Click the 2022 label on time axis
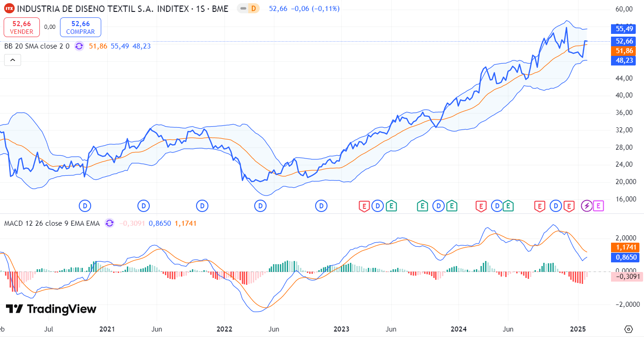Viewport: 644px width, 337px height. click(224, 329)
